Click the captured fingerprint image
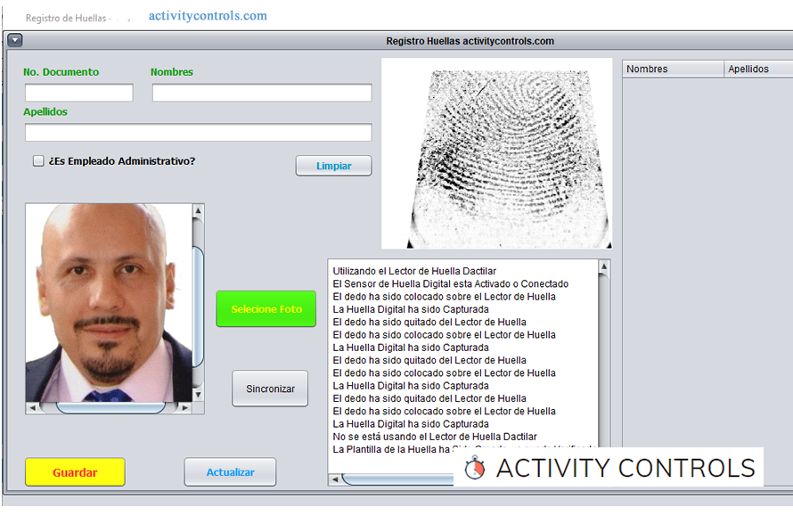Screen dimensions: 793x532 [496, 154]
